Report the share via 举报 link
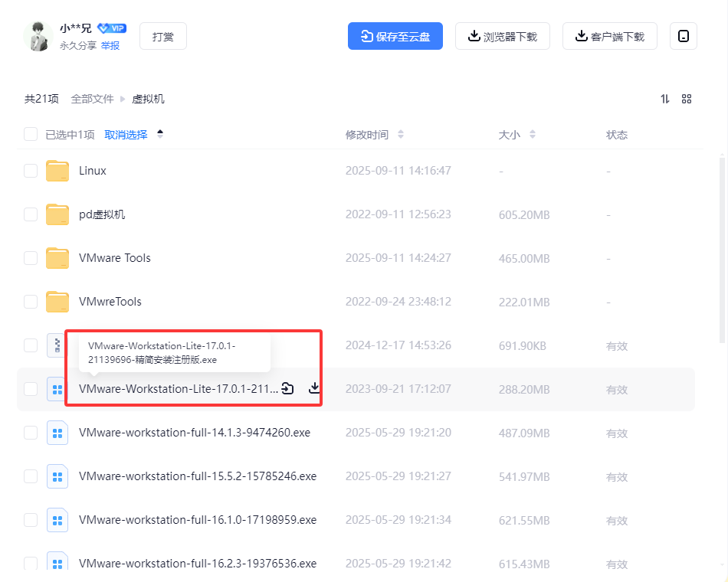This screenshot has height=582, width=728. click(x=110, y=45)
